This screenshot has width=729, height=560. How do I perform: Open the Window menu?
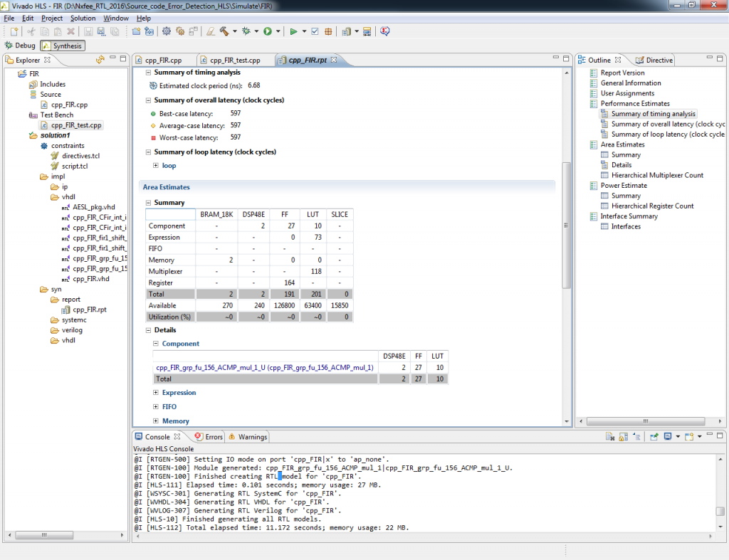tap(116, 18)
